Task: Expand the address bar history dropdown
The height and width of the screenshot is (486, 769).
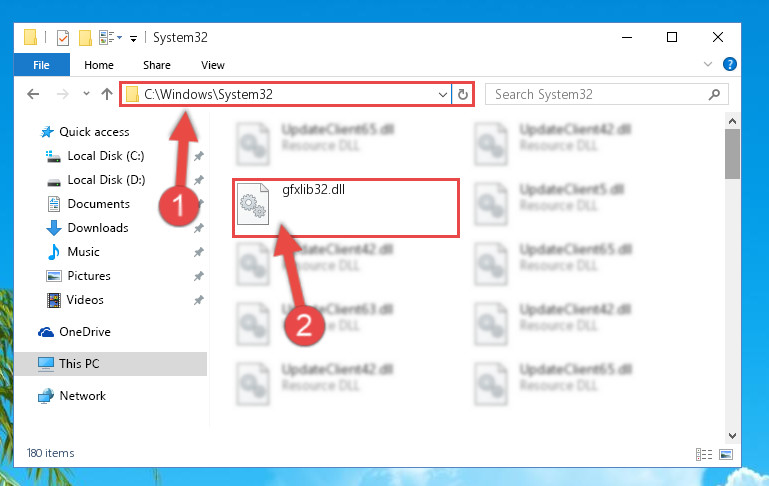Action: point(442,94)
